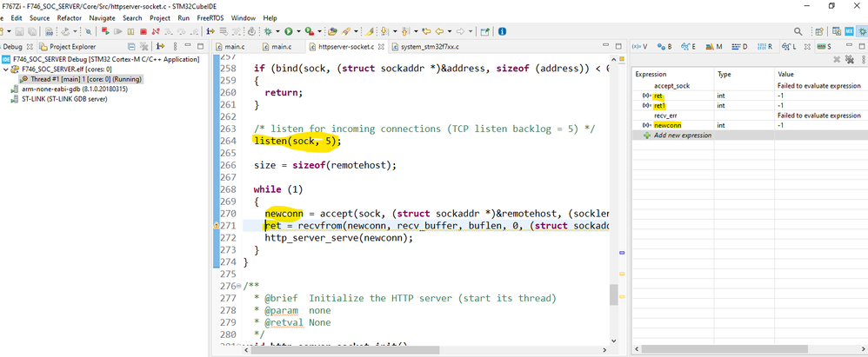Click the Type column header
Screen dimensions: 868x357
(x=744, y=74)
